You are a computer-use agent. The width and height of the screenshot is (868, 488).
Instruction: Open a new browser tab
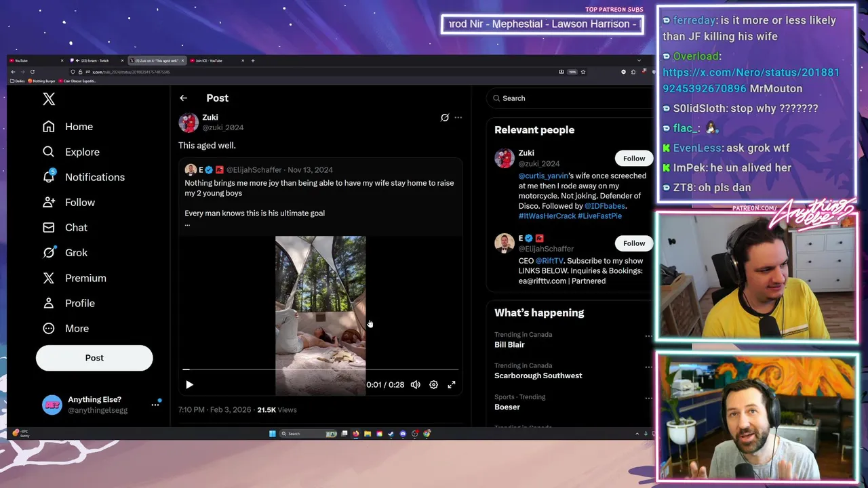pyautogui.click(x=253, y=60)
